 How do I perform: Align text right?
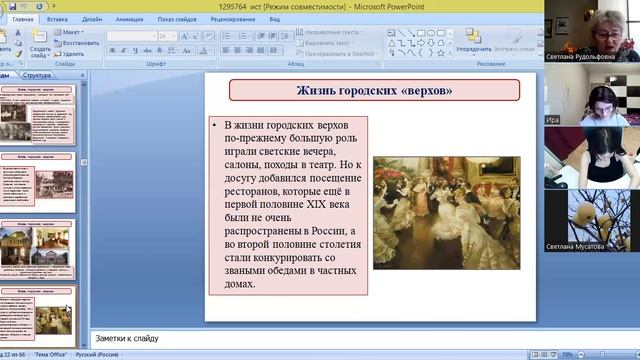click(249, 51)
